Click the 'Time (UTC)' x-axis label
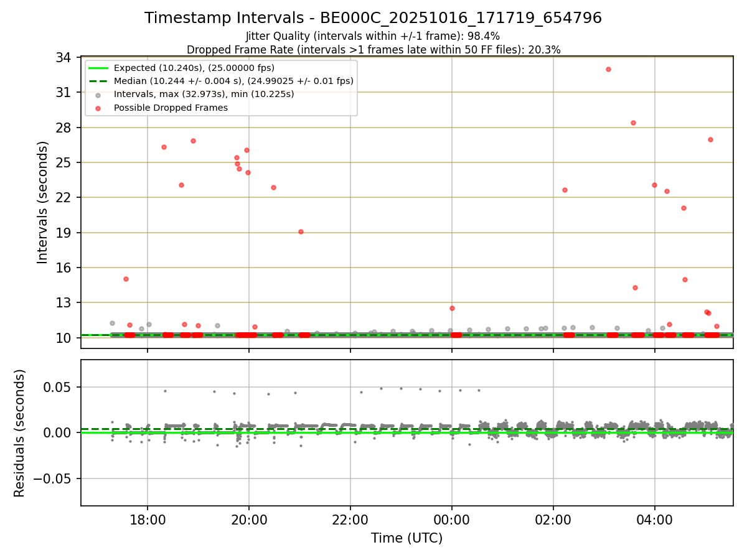 click(407, 538)
